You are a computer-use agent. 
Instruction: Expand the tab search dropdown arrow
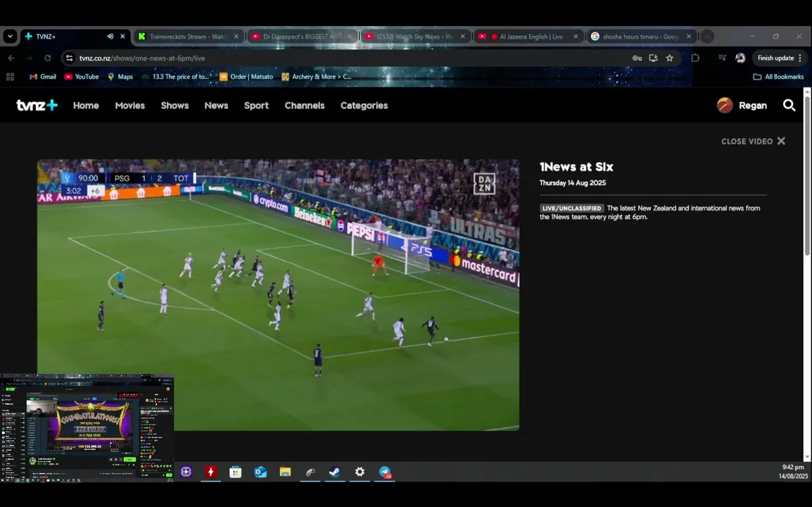pyautogui.click(x=10, y=37)
